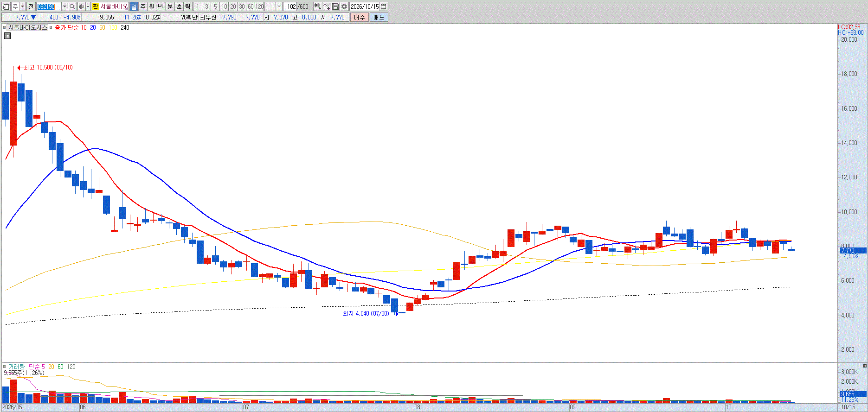
Task: Expand the stock code history dropdown
Action: click(64, 6)
